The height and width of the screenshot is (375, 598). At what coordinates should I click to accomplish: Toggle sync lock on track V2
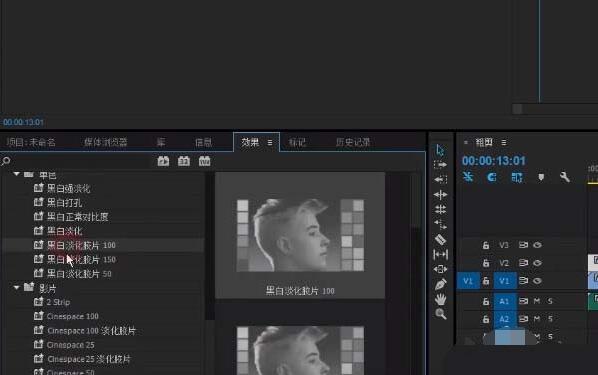pyautogui.click(x=523, y=263)
